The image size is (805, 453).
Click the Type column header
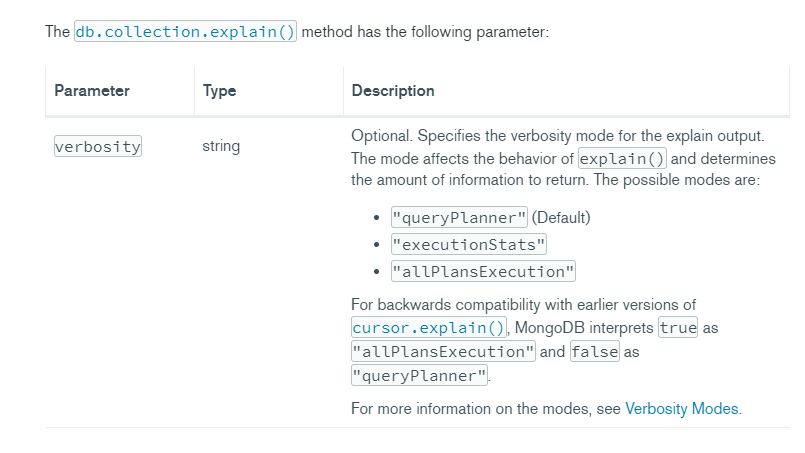219,91
